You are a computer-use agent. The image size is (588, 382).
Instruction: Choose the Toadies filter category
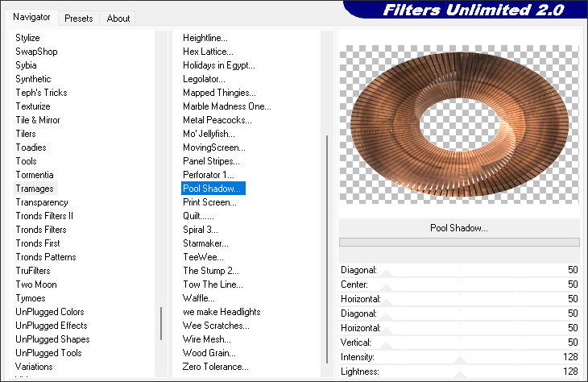click(31, 147)
